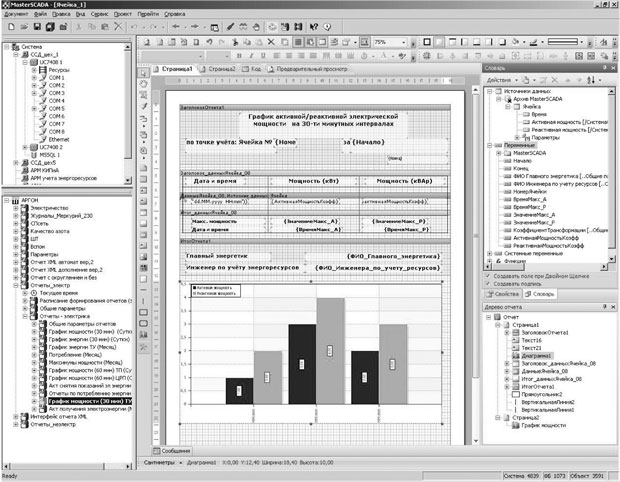Toggle right text alignment
This screenshot has width=620, height=482.
[x=301, y=56]
